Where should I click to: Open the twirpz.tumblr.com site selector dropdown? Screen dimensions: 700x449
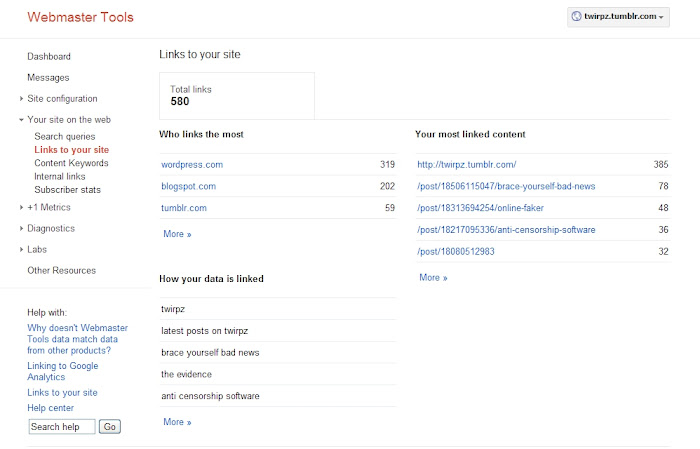tap(618, 17)
